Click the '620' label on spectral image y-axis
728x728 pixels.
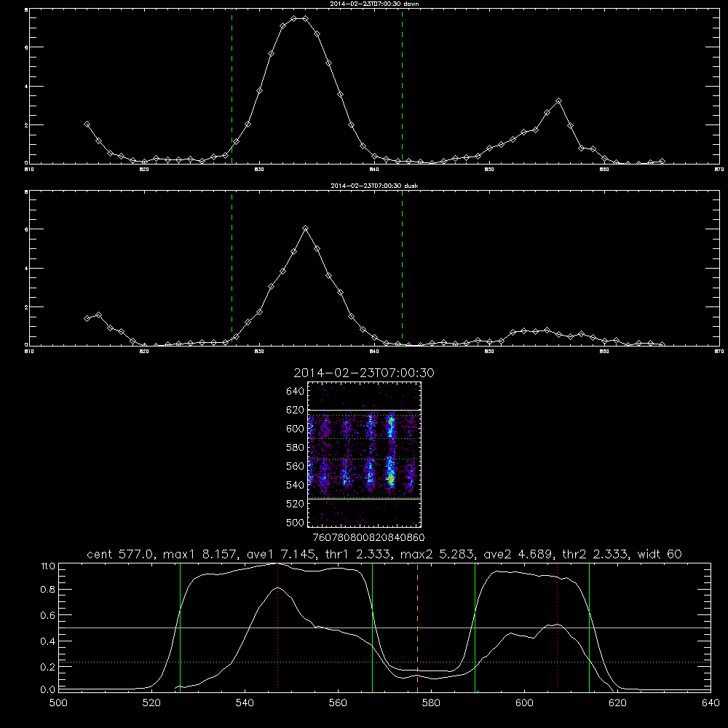tap(296, 410)
